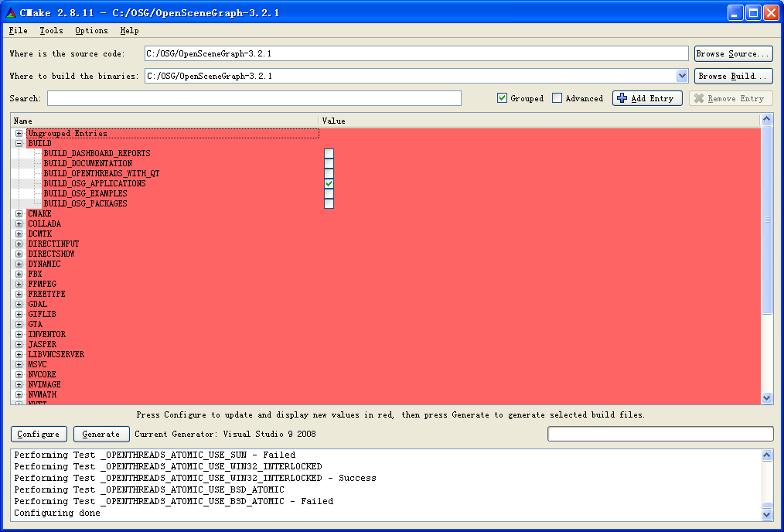This screenshot has width=784, height=532.
Task: Open the File menu
Action: [x=19, y=30]
